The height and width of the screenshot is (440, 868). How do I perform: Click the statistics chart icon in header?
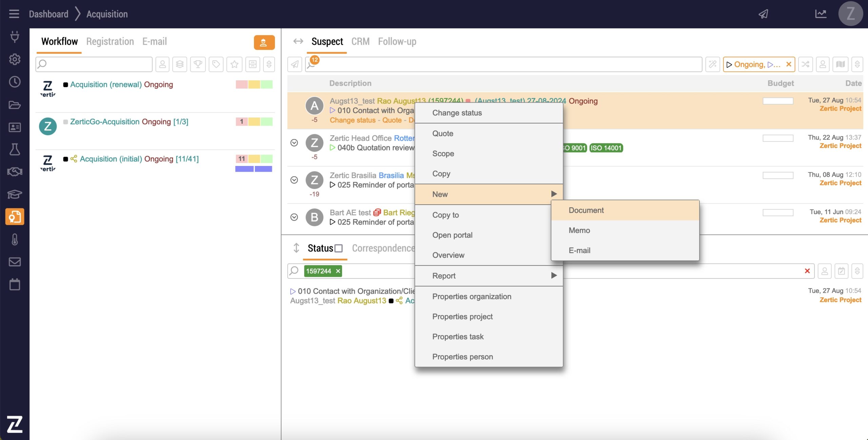pos(821,14)
